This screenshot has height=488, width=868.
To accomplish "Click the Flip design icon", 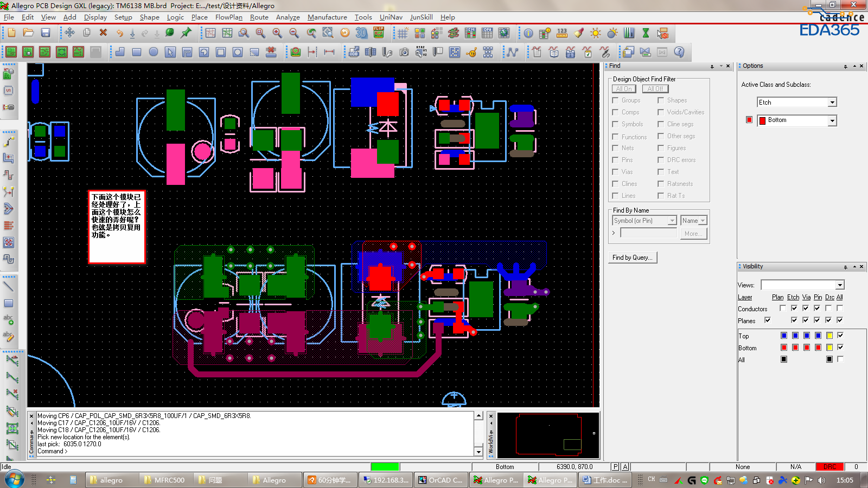I will (379, 33).
